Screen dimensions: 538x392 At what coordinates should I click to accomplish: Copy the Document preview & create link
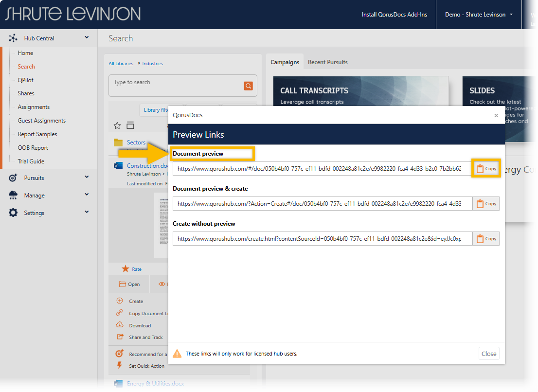tap(486, 204)
